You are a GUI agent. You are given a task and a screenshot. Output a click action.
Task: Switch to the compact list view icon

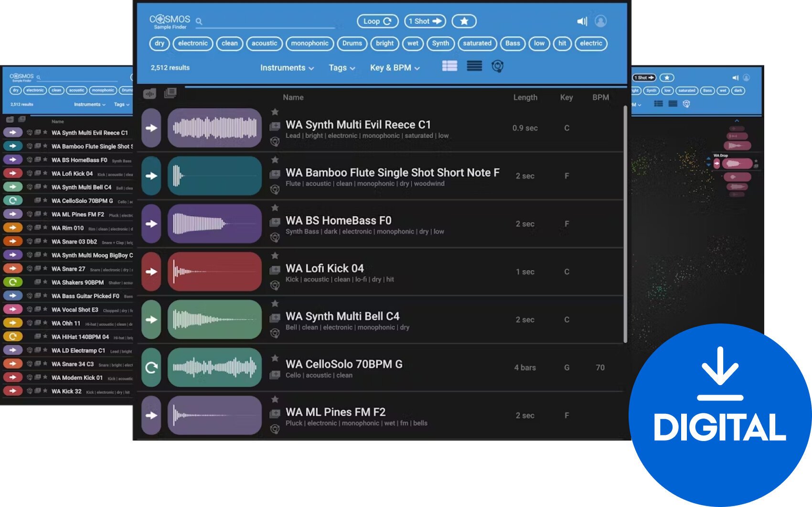tap(474, 66)
